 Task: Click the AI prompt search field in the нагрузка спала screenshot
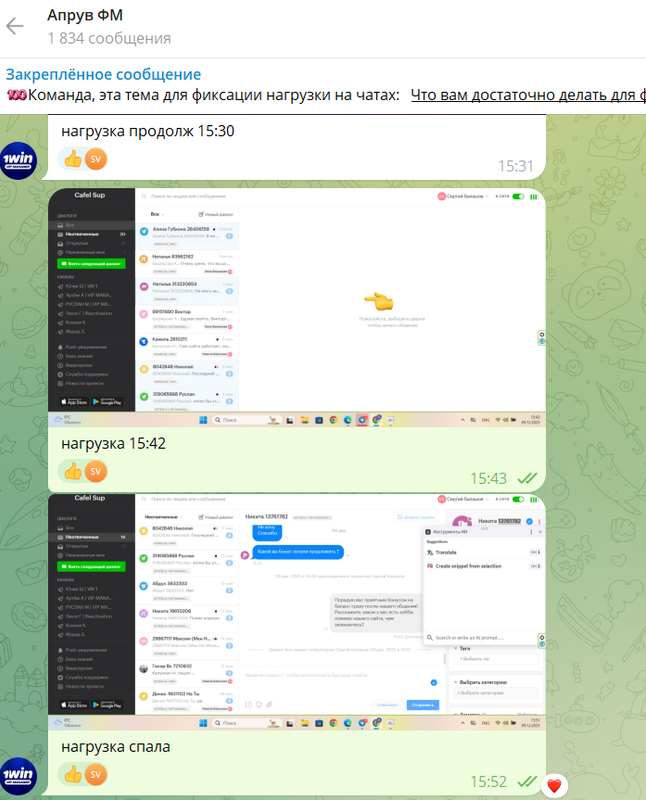pos(482,638)
